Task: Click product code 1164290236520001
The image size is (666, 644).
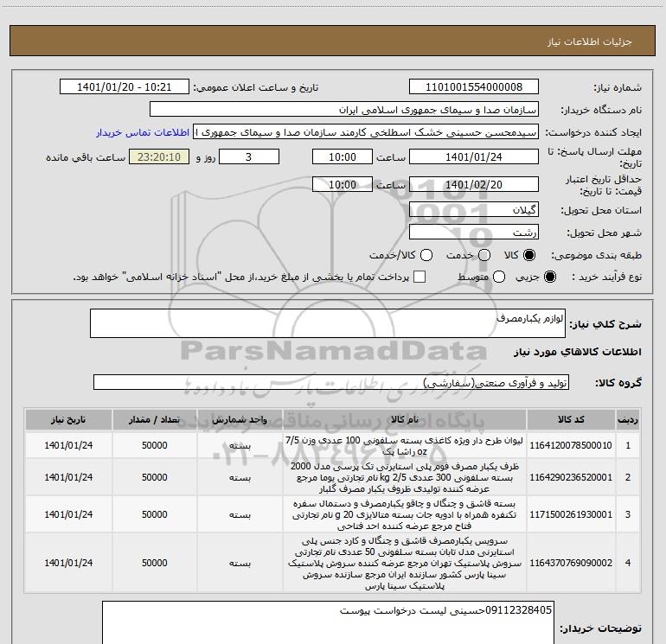Action: [x=571, y=477]
